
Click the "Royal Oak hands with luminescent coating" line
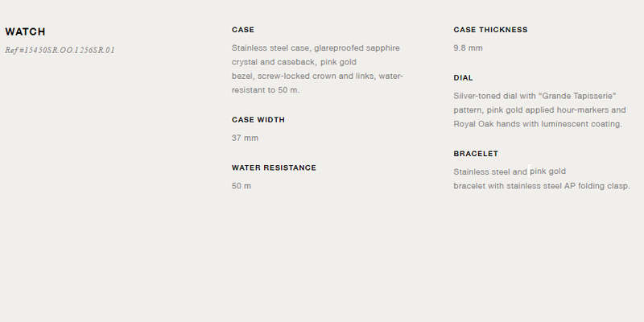click(538, 124)
